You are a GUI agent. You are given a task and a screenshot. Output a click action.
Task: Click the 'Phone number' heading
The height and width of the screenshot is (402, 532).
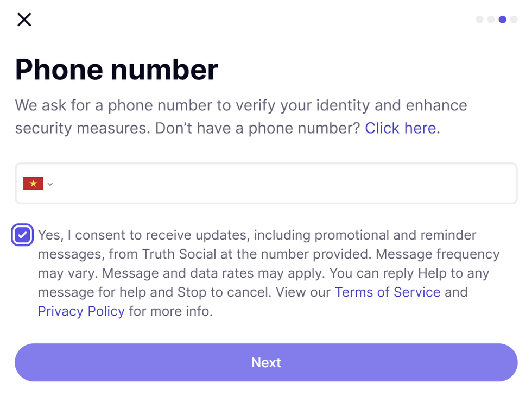[x=117, y=70]
